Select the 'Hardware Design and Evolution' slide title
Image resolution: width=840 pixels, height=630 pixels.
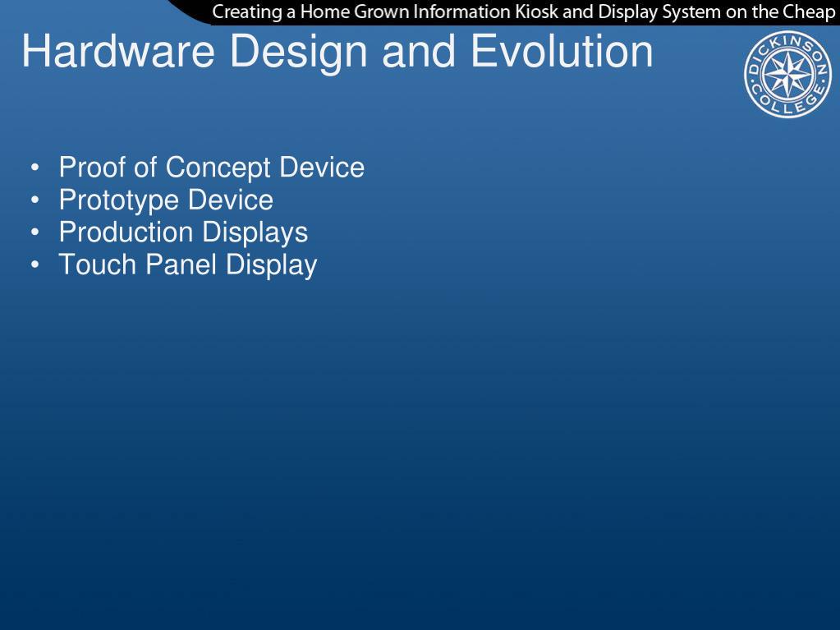337,52
